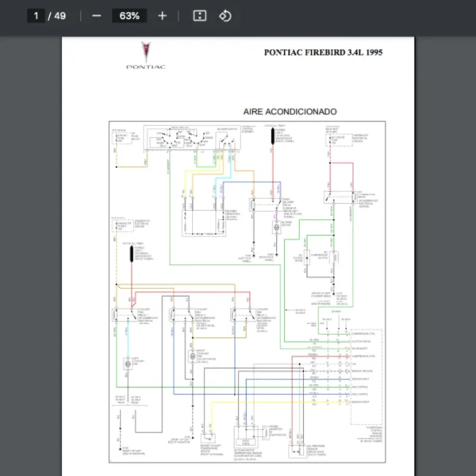
Task: Click the total pages count 49
Action: coord(60,16)
